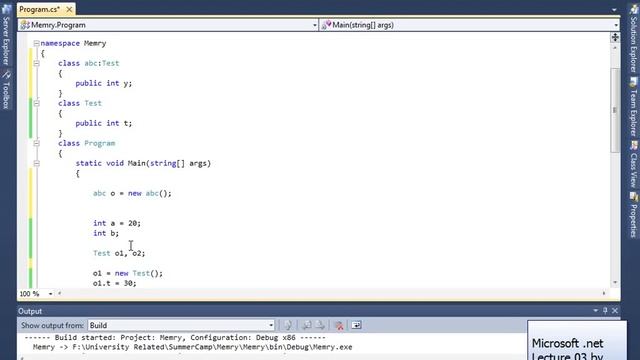Click the Team Explorer icon
Screen dimensions: 640x360
click(x=633, y=82)
